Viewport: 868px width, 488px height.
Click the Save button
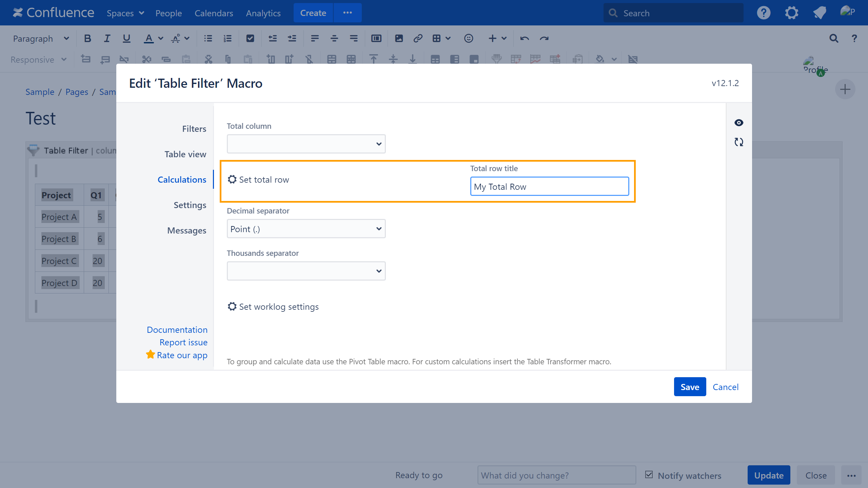coord(690,387)
